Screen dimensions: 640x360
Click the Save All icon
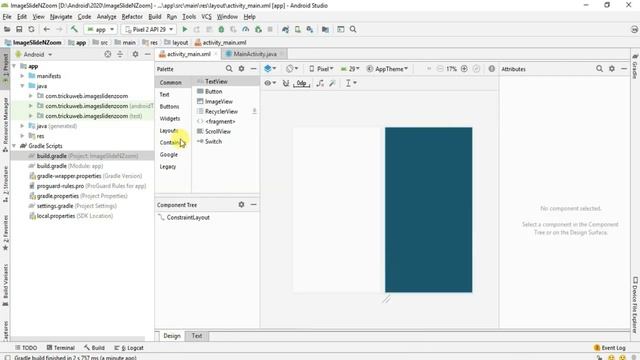pos(19,29)
